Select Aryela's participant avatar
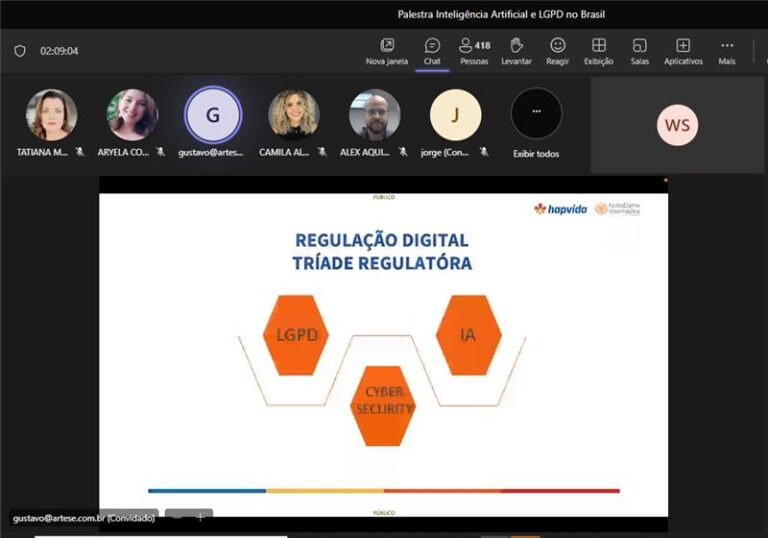768x538 pixels. point(132,114)
